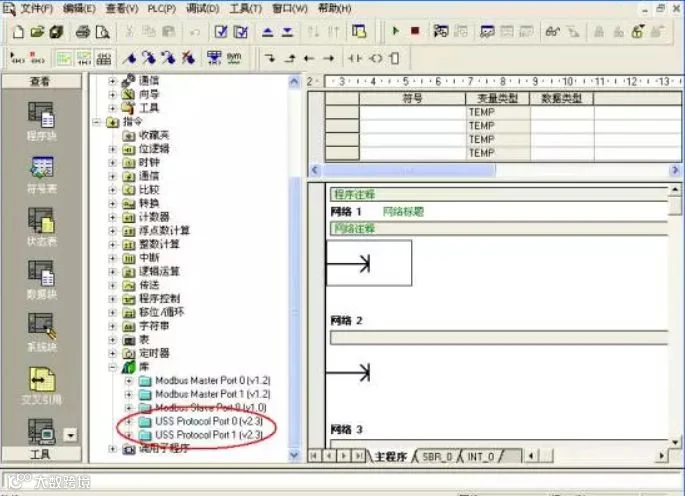Insert a box instruction icon
Image resolution: width=685 pixels, height=496 pixels.
[394, 58]
